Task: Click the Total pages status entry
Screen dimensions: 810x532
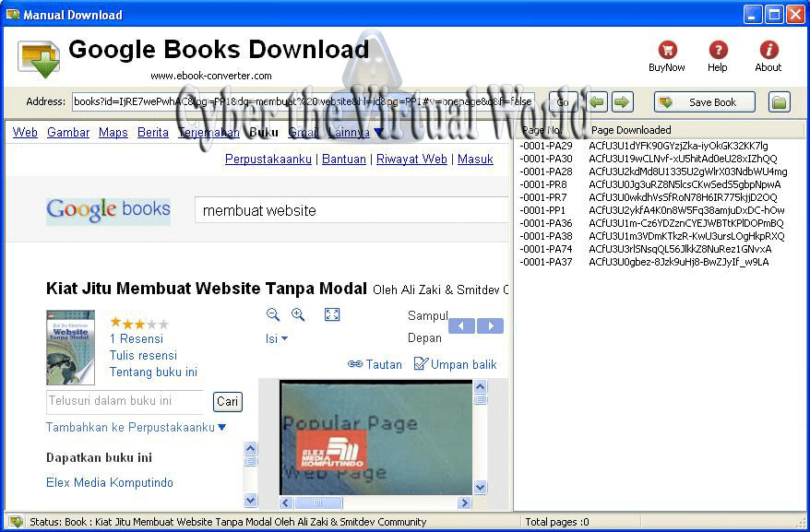Action: pos(557,522)
